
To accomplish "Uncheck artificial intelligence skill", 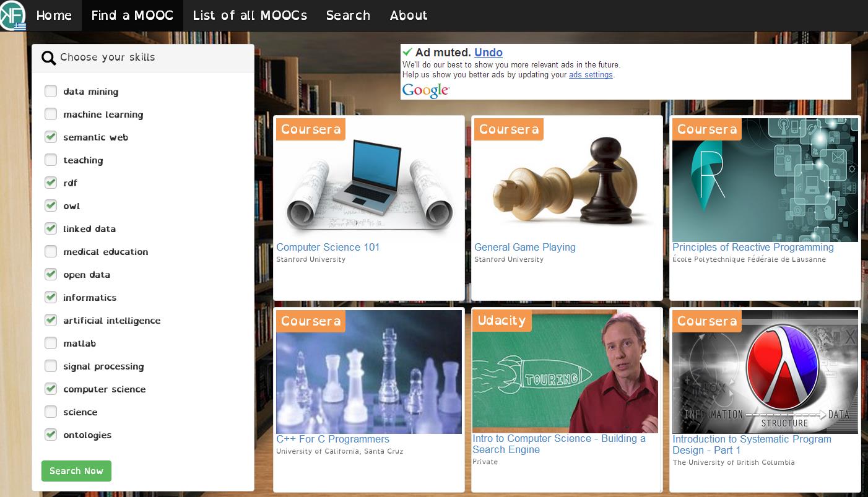I will (51, 320).
